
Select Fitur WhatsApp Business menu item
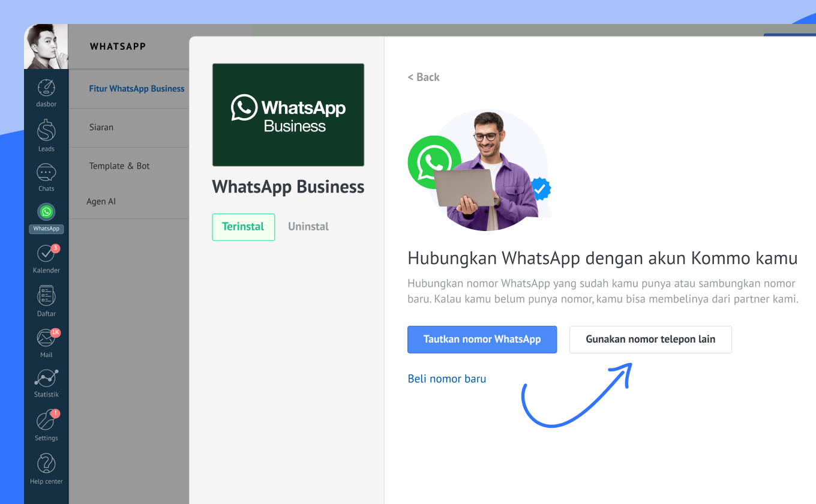pos(137,89)
